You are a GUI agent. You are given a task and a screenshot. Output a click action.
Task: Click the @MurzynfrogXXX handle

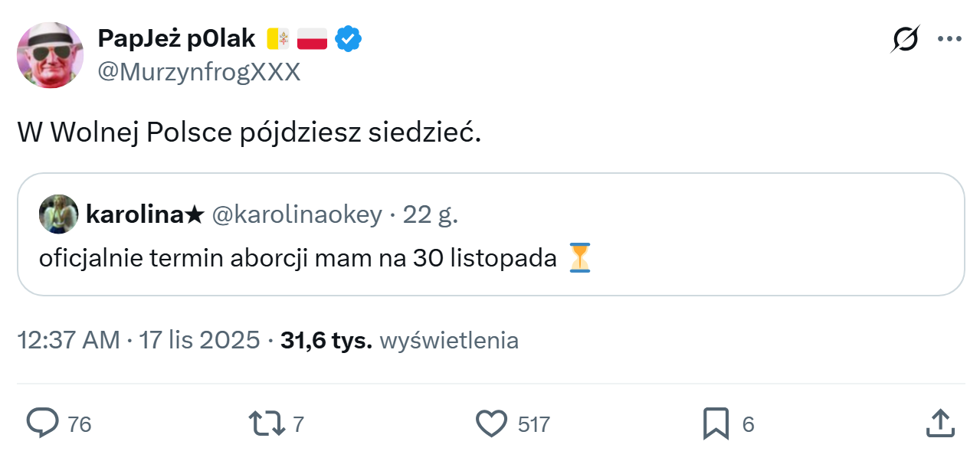pyautogui.click(x=198, y=72)
